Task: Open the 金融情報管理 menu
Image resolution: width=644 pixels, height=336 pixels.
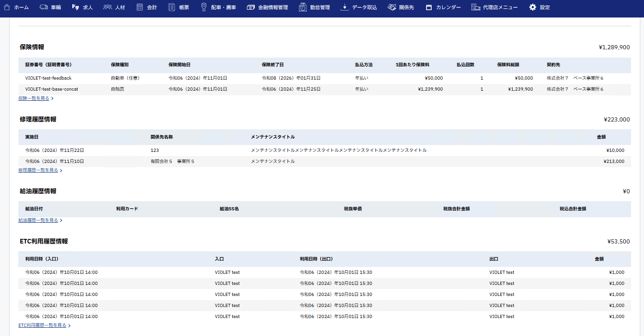Action: point(267,7)
